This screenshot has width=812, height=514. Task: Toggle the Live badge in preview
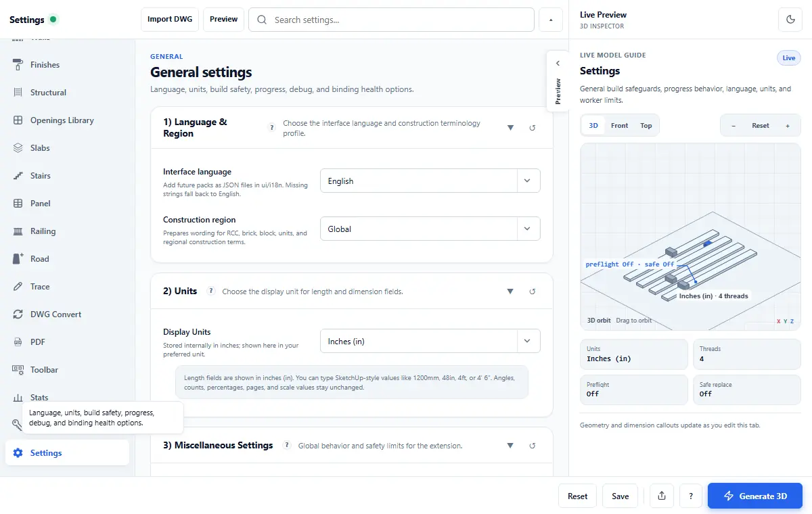click(x=789, y=58)
